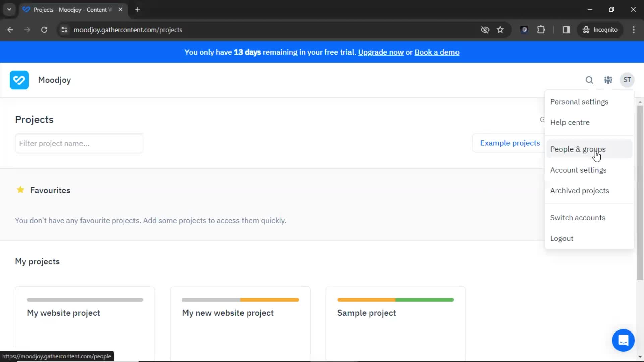This screenshot has width=644, height=362.
Task: Click the crossed-out eye tracking icon
Action: (x=485, y=30)
